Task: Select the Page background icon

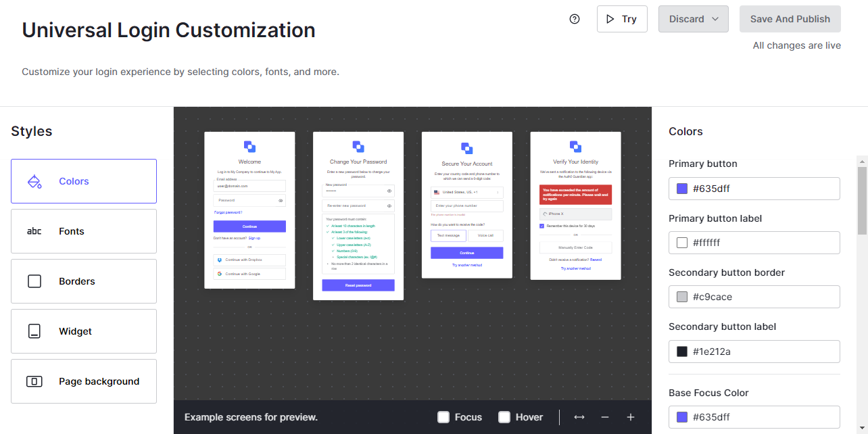Action: (34, 381)
